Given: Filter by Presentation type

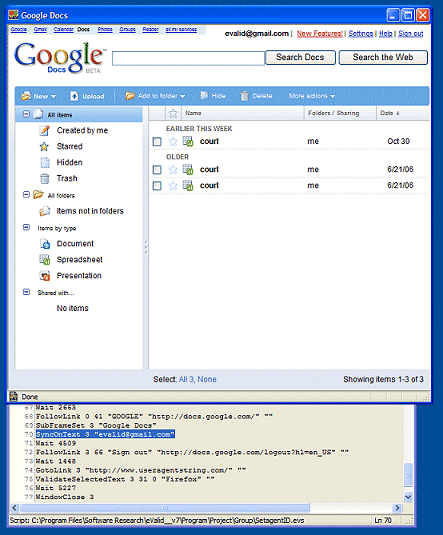Looking at the screenshot, I should [x=79, y=276].
